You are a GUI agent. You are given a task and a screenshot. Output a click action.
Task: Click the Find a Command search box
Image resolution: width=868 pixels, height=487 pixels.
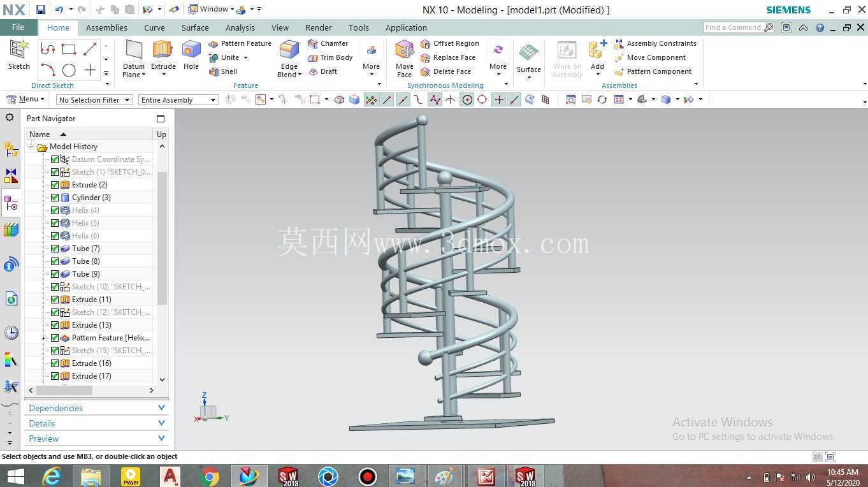click(739, 27)
